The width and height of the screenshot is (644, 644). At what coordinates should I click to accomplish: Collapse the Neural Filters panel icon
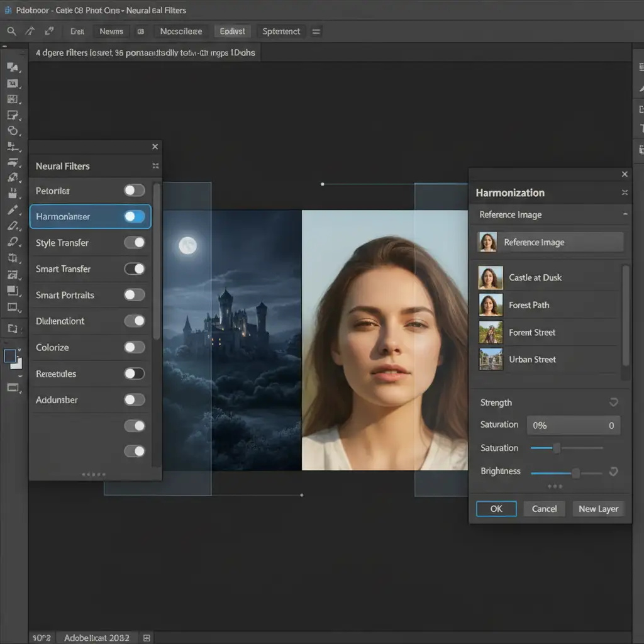155,166
